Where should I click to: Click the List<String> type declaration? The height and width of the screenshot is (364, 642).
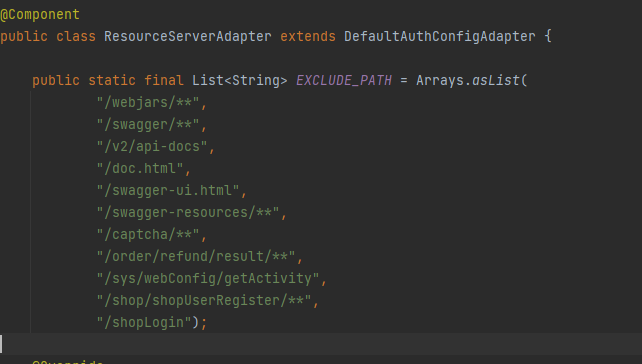coord(240,80)
